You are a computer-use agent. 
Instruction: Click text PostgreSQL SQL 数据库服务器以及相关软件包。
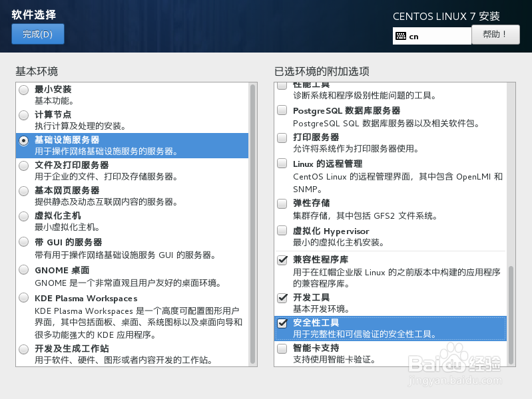coord(386,124)
